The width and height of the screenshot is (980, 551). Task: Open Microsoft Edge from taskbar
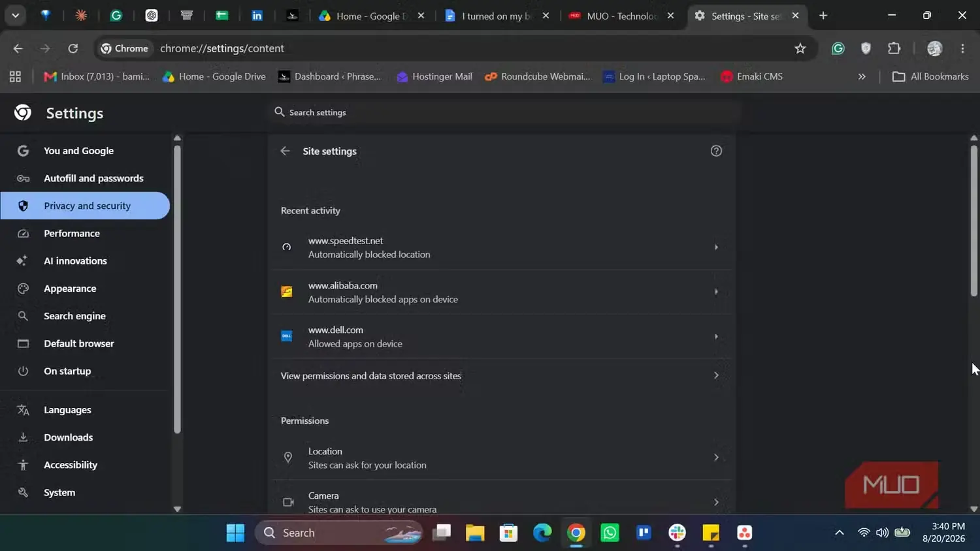coord(542,533)
